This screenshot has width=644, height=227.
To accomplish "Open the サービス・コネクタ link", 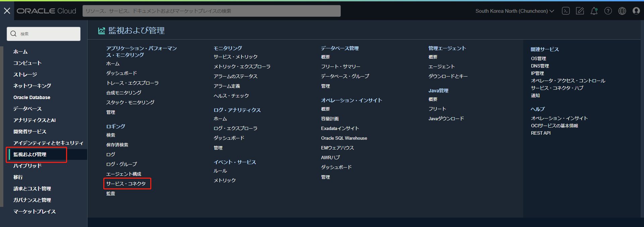I will coord(126,184).
